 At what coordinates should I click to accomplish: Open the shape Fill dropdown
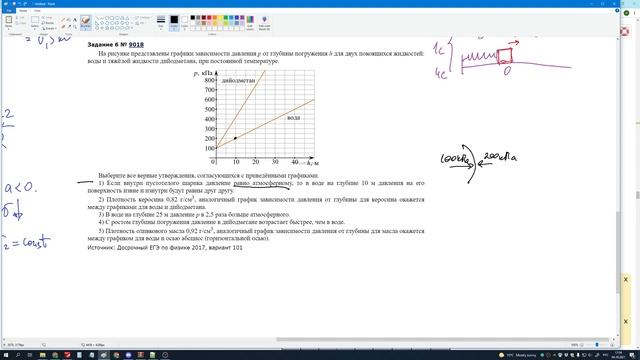click(139, 23)
